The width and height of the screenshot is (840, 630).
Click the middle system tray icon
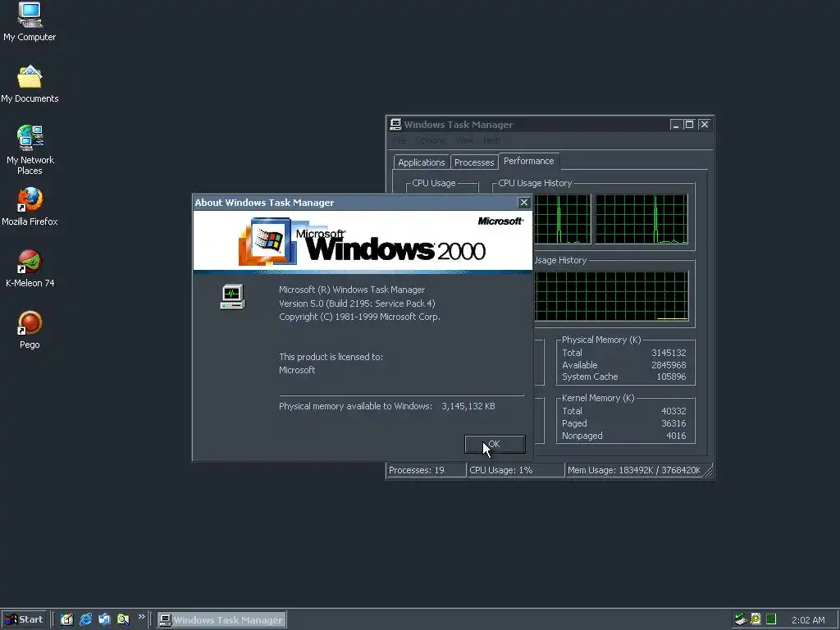[x=756, y=619]
